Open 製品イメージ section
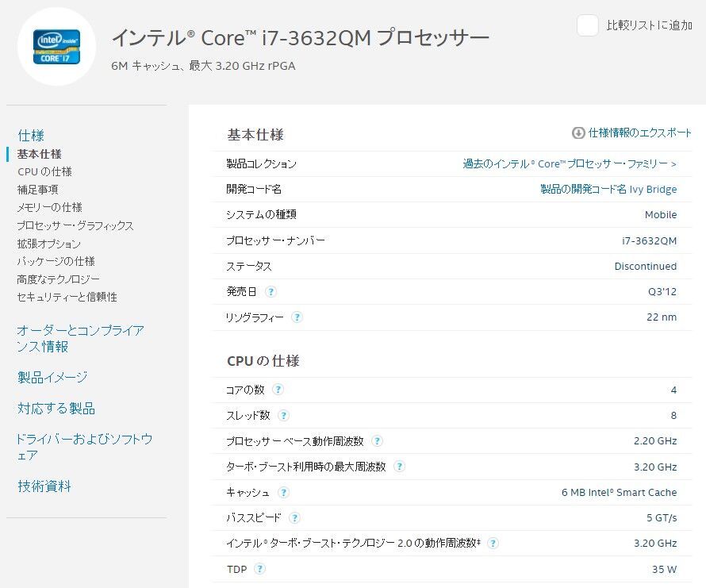The height and width of the screenshot is (588, 706). click(52, 377)
